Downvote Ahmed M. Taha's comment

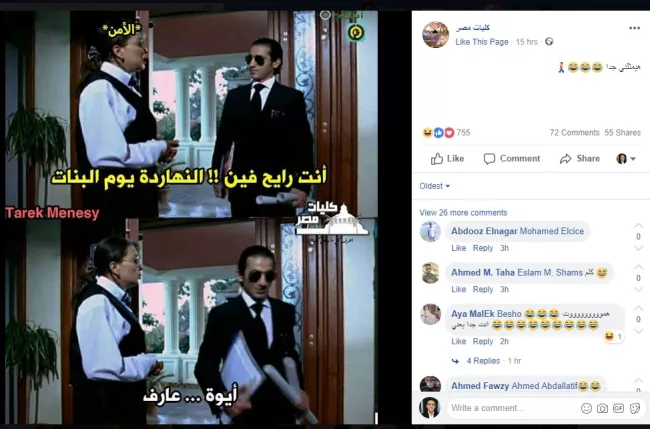coord(638,289)
